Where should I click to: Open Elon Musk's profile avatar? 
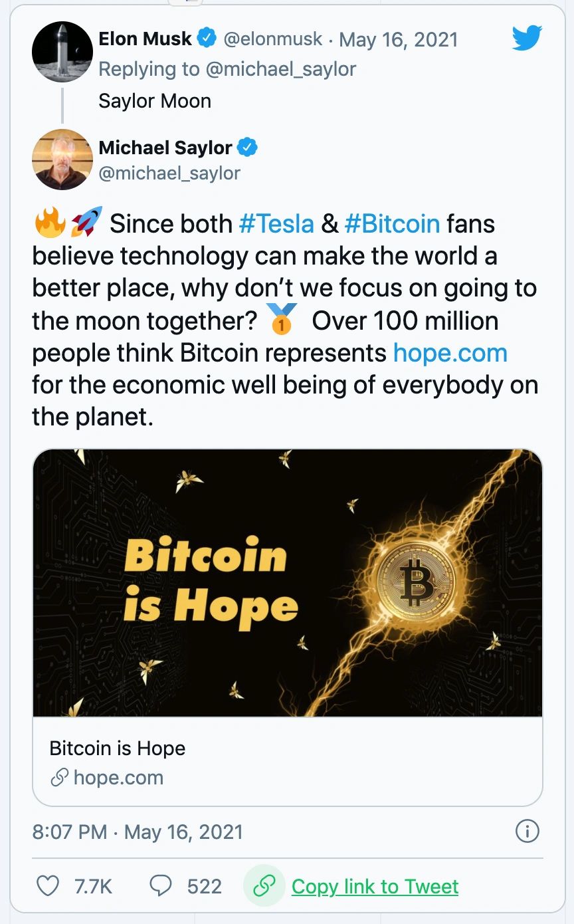62,52
